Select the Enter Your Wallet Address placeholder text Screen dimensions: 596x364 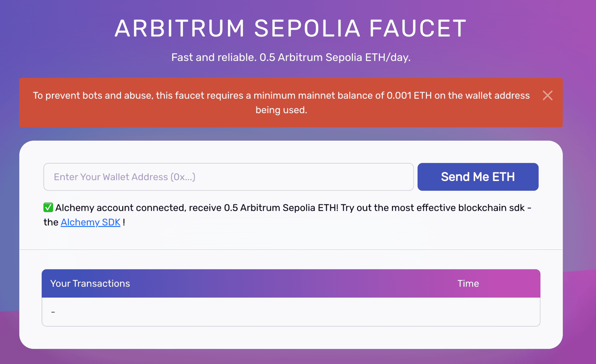[x=124, y=177]
